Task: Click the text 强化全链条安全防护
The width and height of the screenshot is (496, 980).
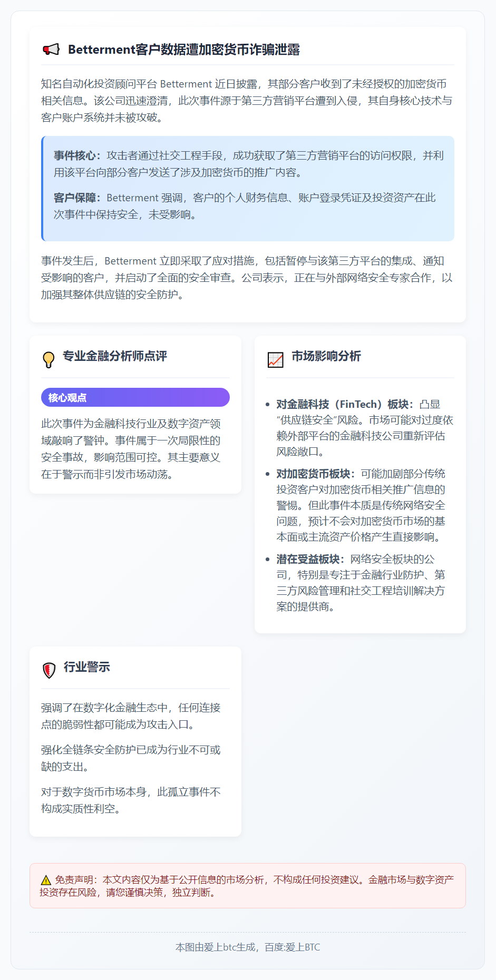Action: click(x=131, y=758)
